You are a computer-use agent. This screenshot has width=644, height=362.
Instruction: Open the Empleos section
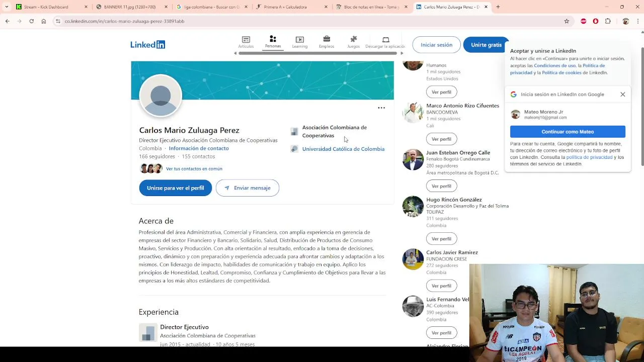pyautogui.click(x=327, y=42)
